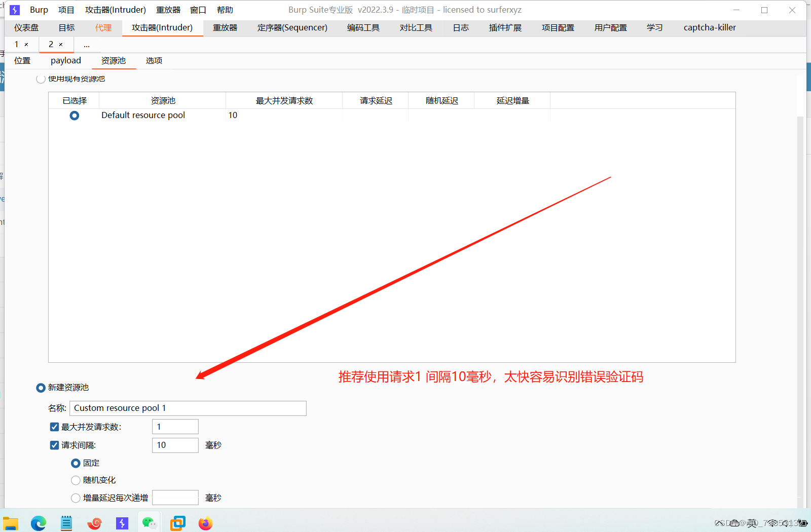Screen dimensions: 811x532
Task: Click the Burp logo in title bar
Action: (x=15, y=10)
